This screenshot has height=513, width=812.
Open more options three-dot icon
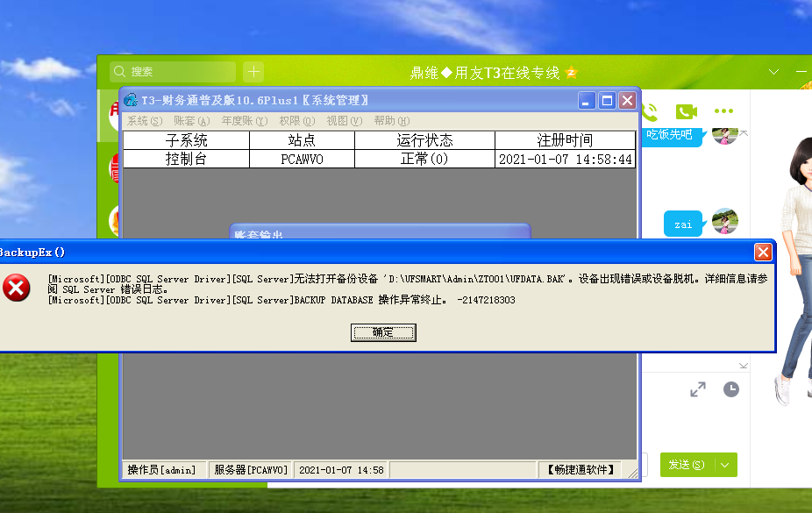(x=723, y=110)
